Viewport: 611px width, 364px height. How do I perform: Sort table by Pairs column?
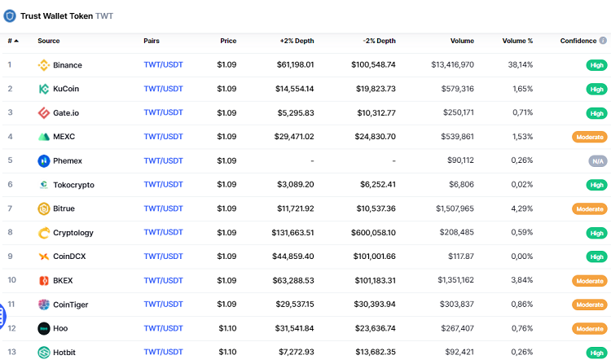tap(152, 41)
